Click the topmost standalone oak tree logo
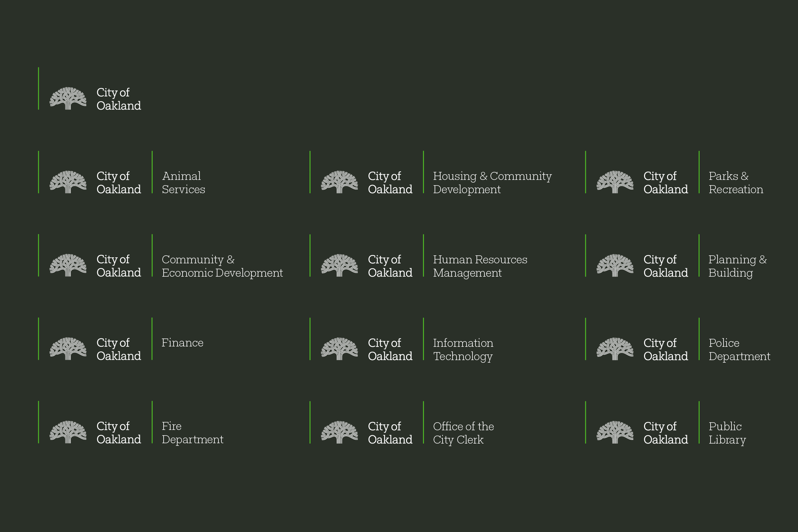This screenshot has height=532, width=798. (68, 99)
